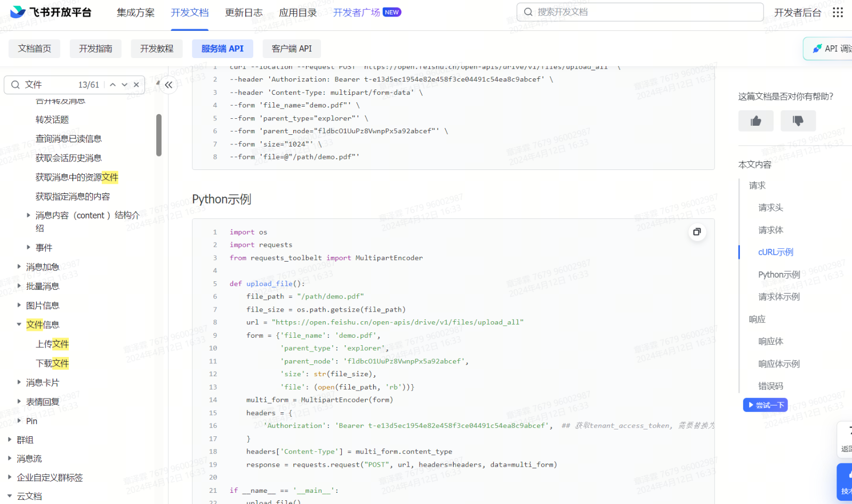Open 集成方案 in top navigation
This screenshot has height=504, width=852.
[135, 12]
